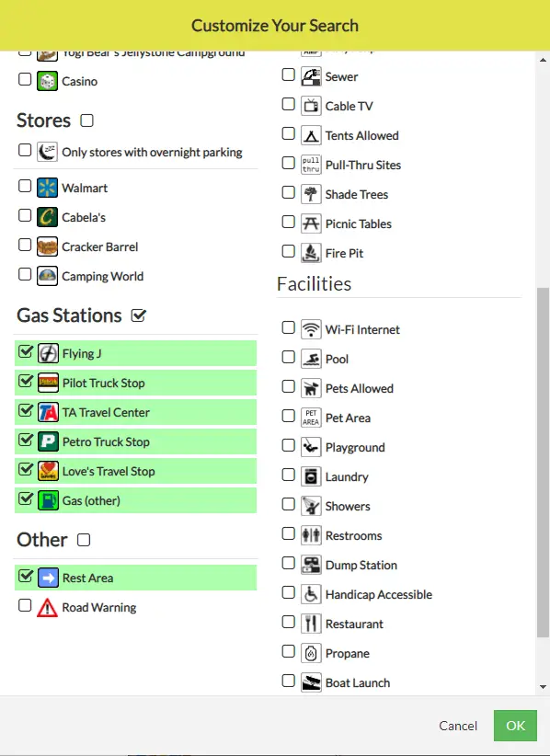Tick the Only stores with overnight parking checkbox
The width and height of the screenshot is (550, 756).
tap(25, 150)
